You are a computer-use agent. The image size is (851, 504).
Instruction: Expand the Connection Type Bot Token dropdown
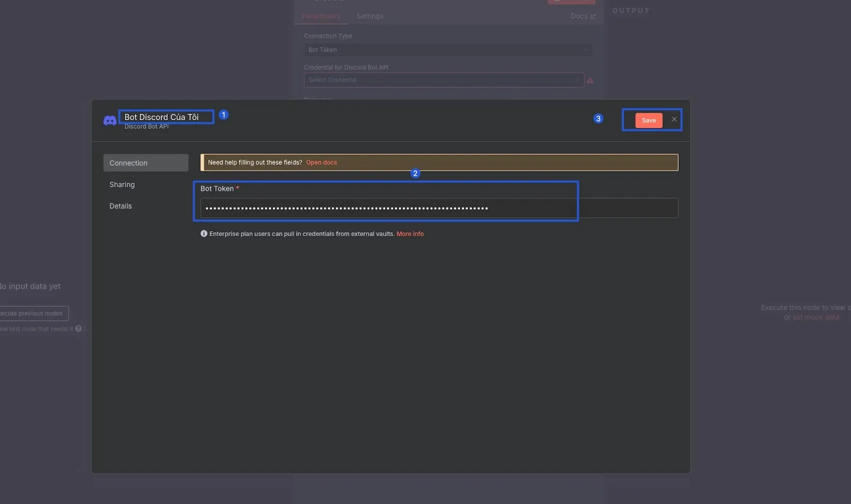447,50
